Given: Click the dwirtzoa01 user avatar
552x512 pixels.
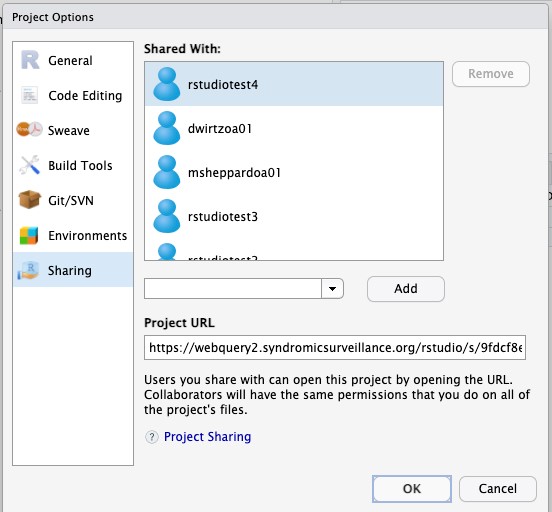Looking at the screenshot, I should pyautogui.click(x=167, y=128).
